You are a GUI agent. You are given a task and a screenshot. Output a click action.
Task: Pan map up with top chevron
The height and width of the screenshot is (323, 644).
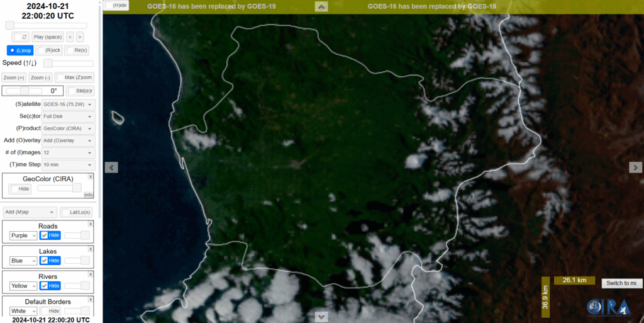pyautogui.click(x=321, y=7)
